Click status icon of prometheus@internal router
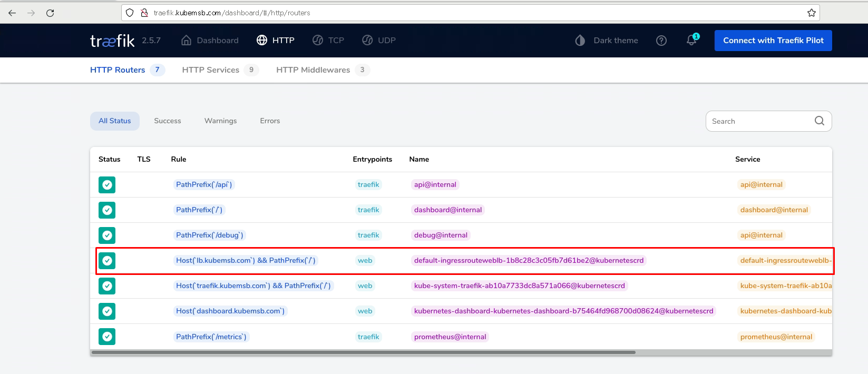Screen dimensions: 868x374 107,337
